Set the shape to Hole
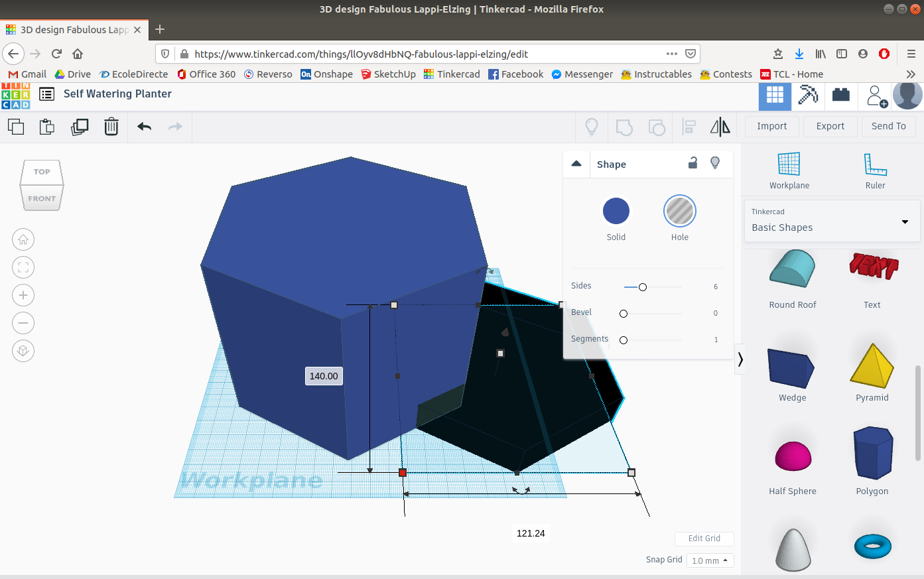The image size is (924, 579). click(680, 212)
